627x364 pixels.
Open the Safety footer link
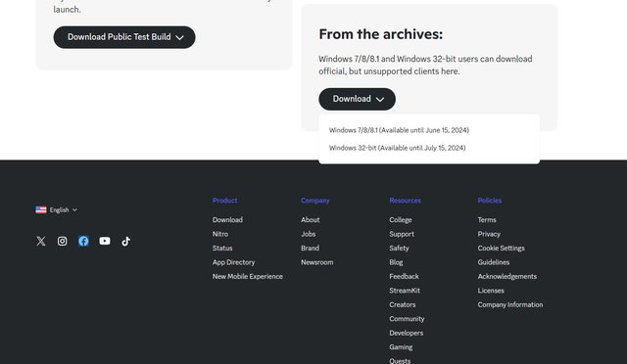pos(399,249)
